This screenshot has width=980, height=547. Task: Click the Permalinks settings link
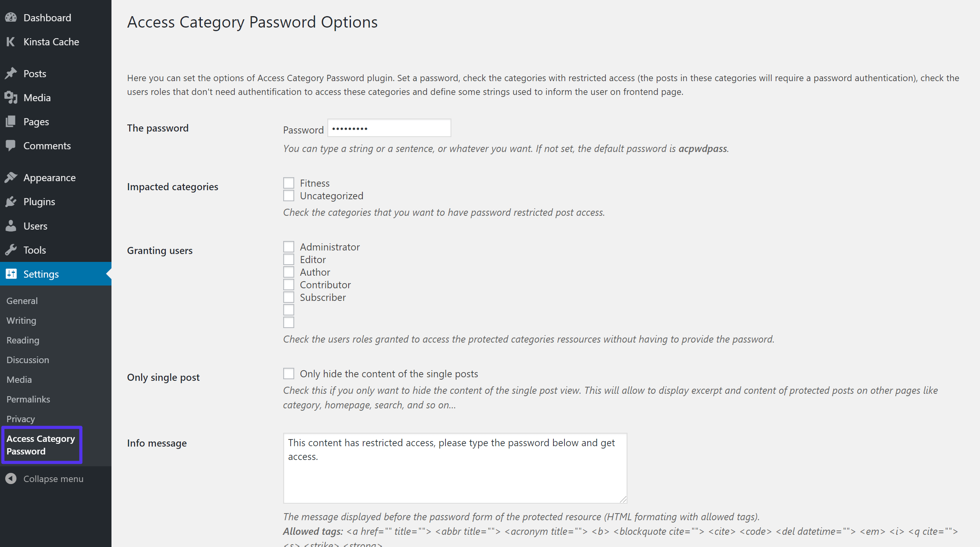coord(28,399)
